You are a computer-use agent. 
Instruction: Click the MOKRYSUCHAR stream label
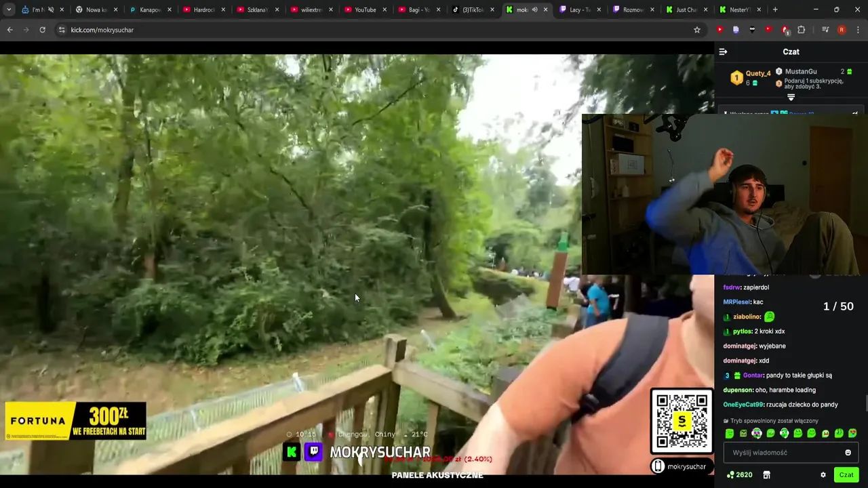(x=380, y=452)
